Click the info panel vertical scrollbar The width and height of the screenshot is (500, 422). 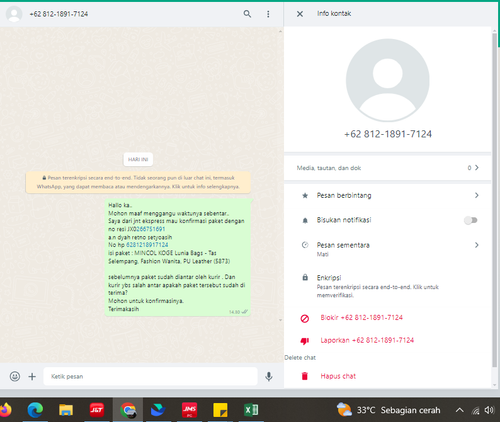point(494,200)
